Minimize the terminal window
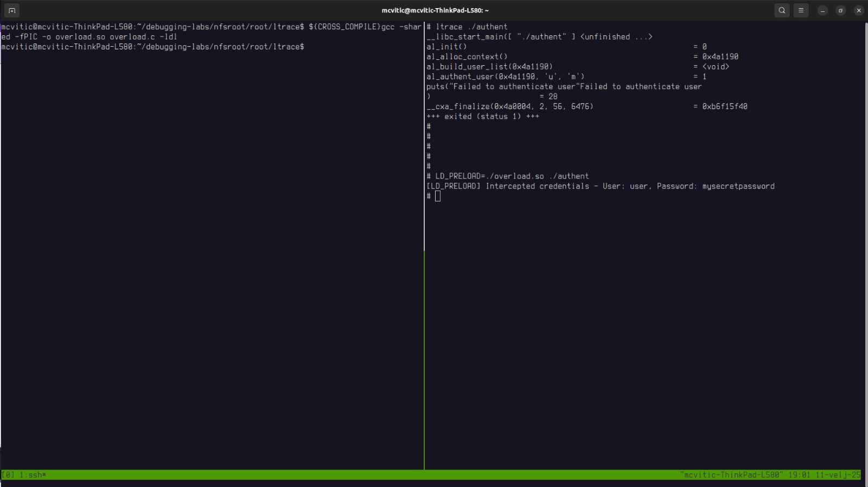The width and height of the screenshot is (868, 487). 822,10
